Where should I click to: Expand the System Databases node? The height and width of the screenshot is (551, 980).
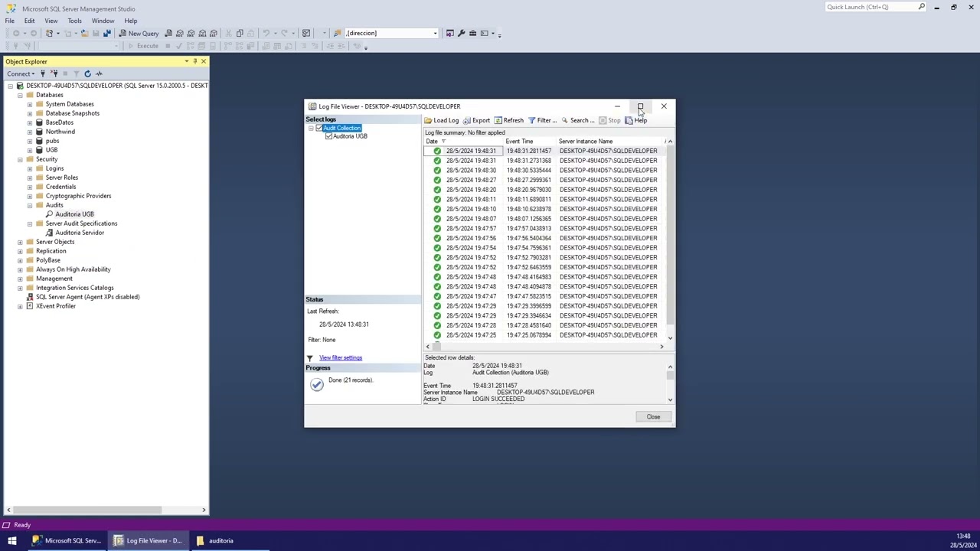pyautogui.click(x=30, y=104)
